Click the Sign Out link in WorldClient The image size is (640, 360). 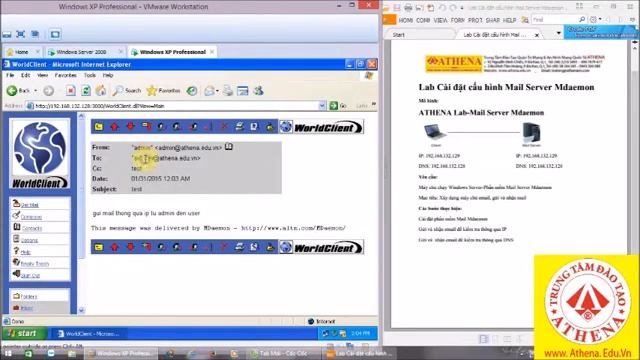click(x=30, y=276)
